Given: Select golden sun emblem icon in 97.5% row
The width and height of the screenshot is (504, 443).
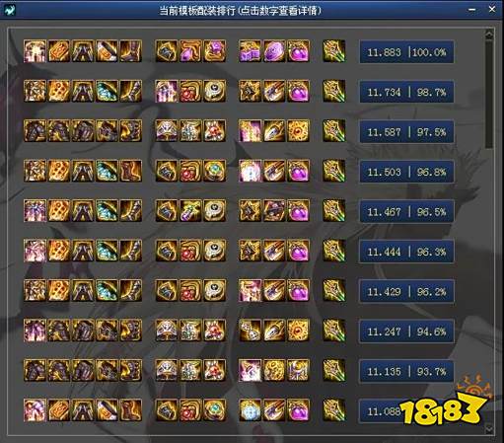Looking at the screenshot, I should (298, 131).
